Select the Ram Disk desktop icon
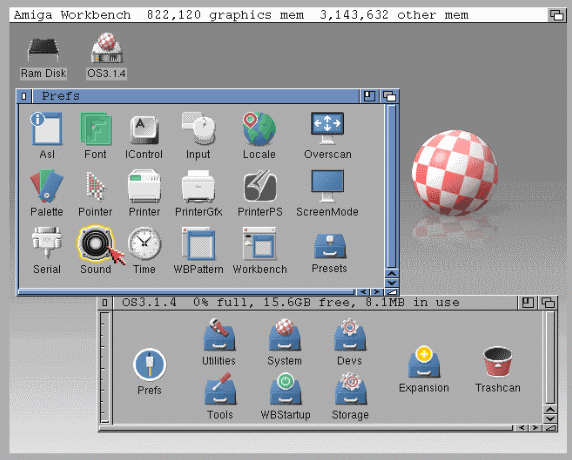Viewport: 572px width, 460px height. tap(43, 50)
